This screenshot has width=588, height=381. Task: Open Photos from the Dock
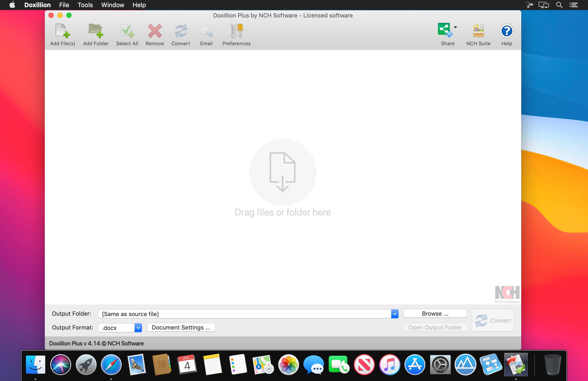pyautogui.click(x=288, y=364)
